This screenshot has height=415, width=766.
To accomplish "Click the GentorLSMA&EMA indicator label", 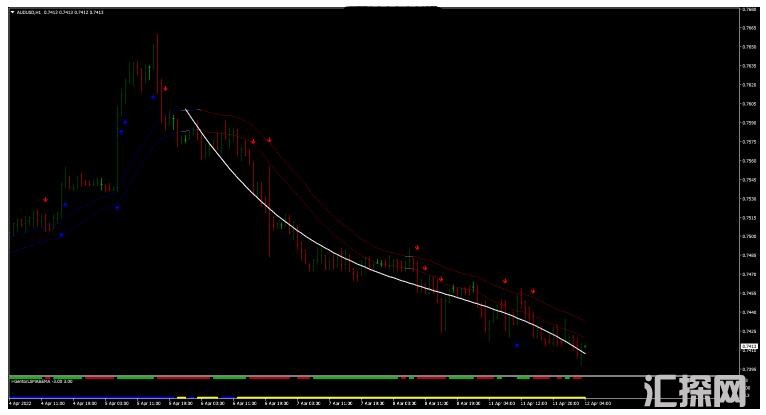I will point(30,382).
